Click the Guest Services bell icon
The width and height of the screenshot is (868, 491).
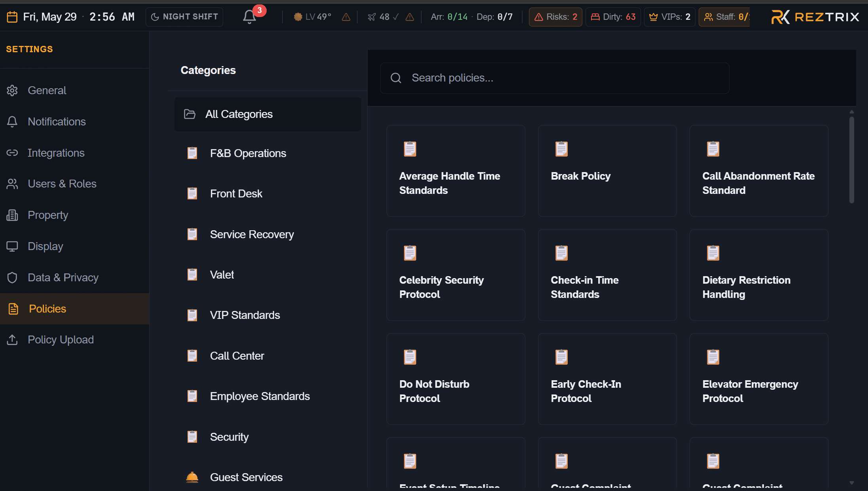tap(192, 478)
